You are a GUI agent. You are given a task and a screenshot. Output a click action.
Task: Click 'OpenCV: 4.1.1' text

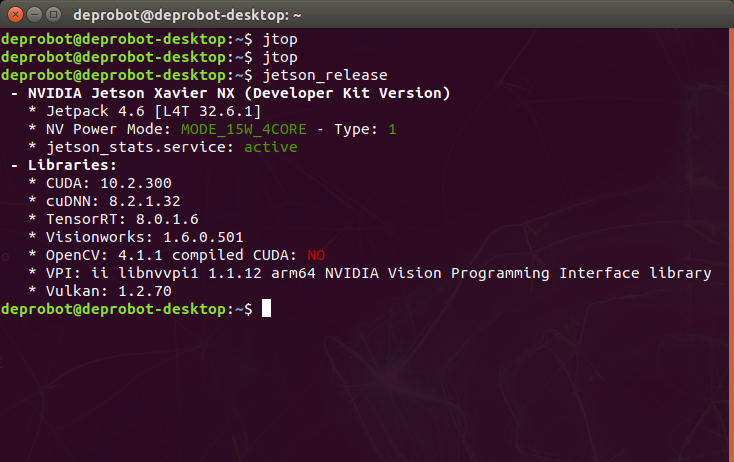click(x=104, y=255)
